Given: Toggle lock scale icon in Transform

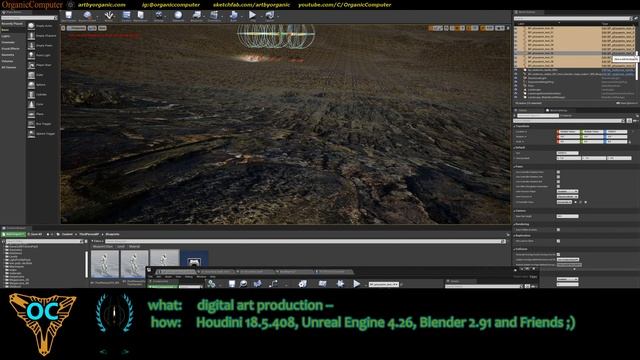Looking at the screenshot, I should point(630,142).
